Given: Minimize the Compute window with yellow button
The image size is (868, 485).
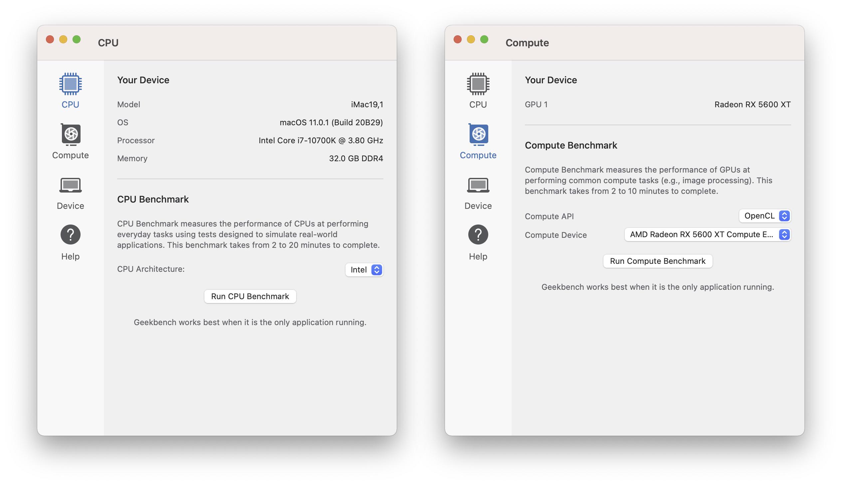Looking at the screenshot, I should pyautogui.click(x=471, y=39).
